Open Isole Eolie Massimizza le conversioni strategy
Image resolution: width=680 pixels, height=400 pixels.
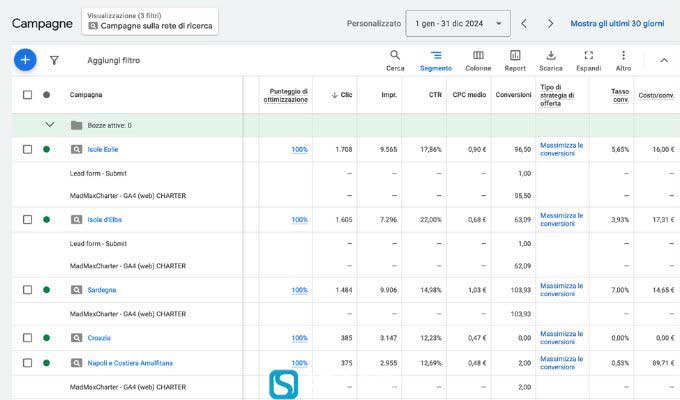pyautogui.click(x=562, y=149)
